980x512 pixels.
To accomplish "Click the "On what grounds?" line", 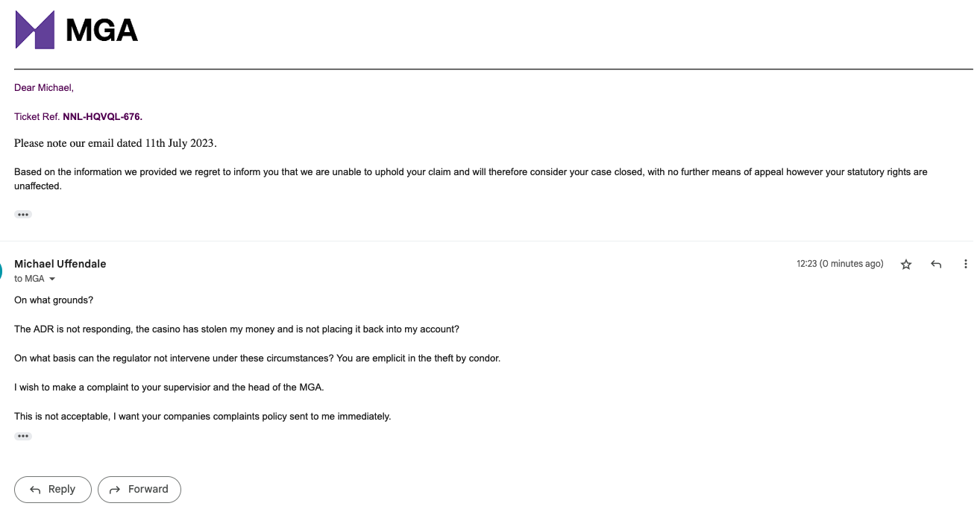I will pos(54,300).
